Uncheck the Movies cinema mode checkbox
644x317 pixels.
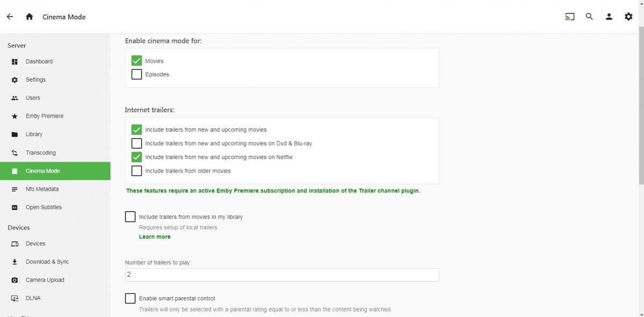136,61
